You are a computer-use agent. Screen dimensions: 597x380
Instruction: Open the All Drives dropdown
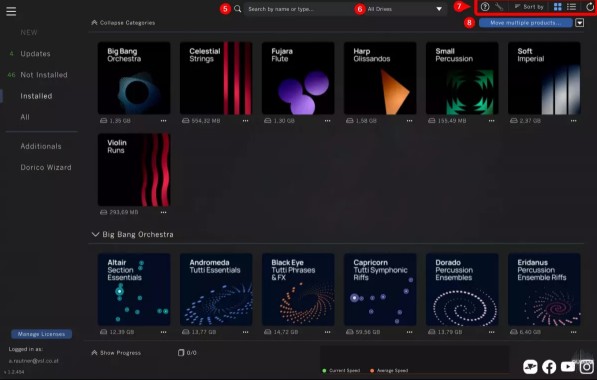405,9
